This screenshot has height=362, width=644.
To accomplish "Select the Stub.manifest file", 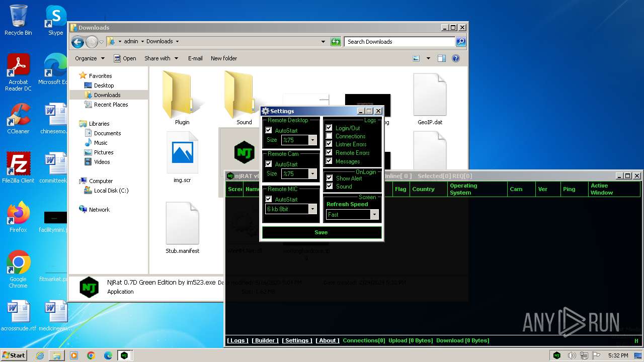I will [x=182, y=227].
